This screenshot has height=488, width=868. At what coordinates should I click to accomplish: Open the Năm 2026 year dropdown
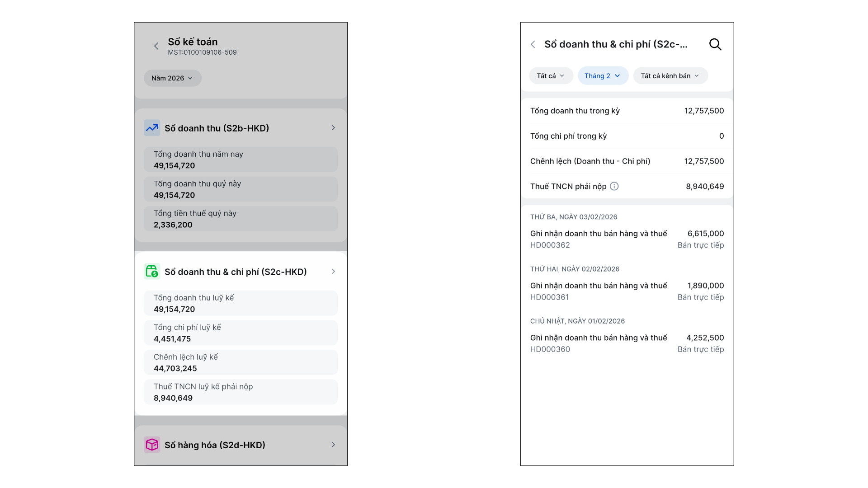(x=172, y=78)
